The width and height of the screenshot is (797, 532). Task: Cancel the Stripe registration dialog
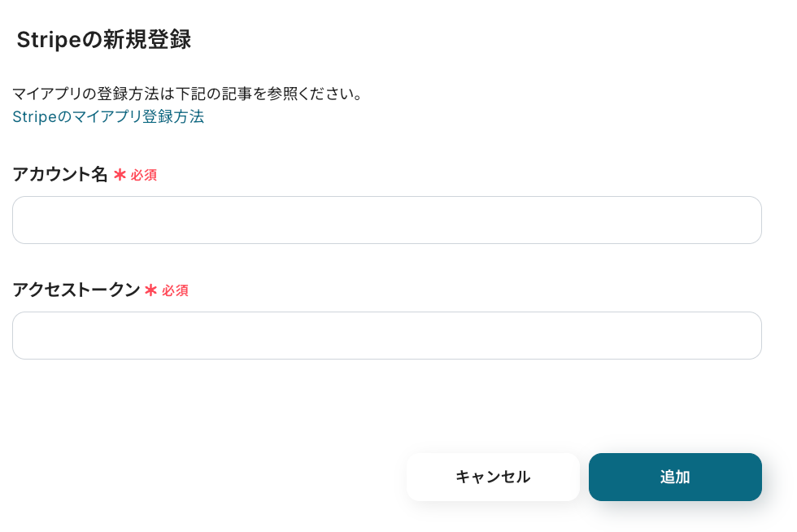[493, 477]
